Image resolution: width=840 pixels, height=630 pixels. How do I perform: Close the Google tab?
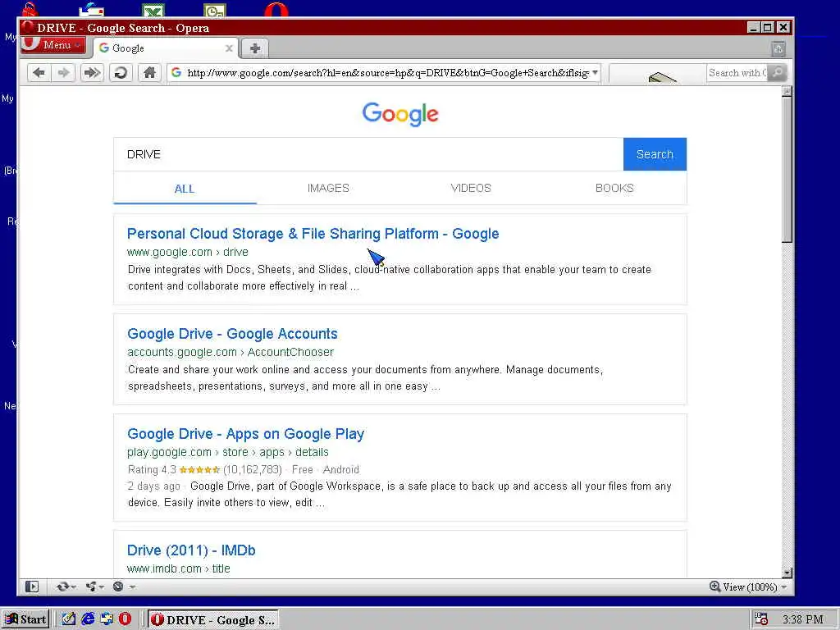pyautogui.click(x=229, y=48)
